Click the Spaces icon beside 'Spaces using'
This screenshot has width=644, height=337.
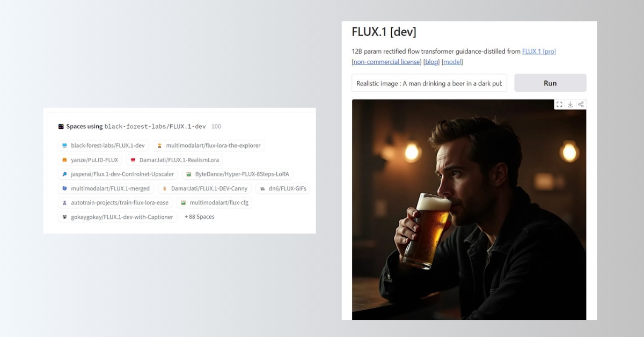pos(61,127)
